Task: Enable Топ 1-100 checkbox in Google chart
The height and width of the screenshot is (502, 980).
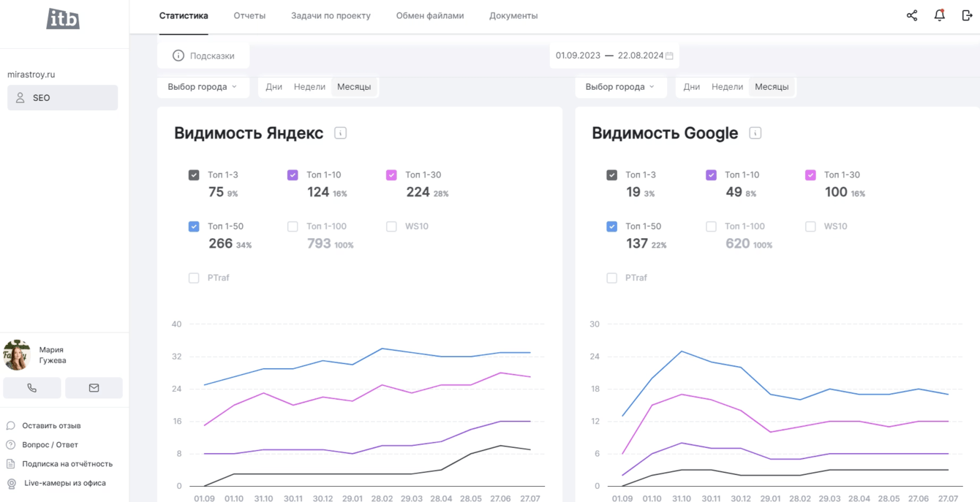Action: point(711,227)
